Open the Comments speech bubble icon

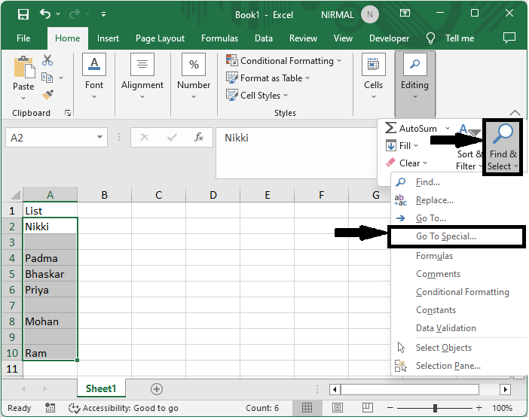[x=509, y=38]
